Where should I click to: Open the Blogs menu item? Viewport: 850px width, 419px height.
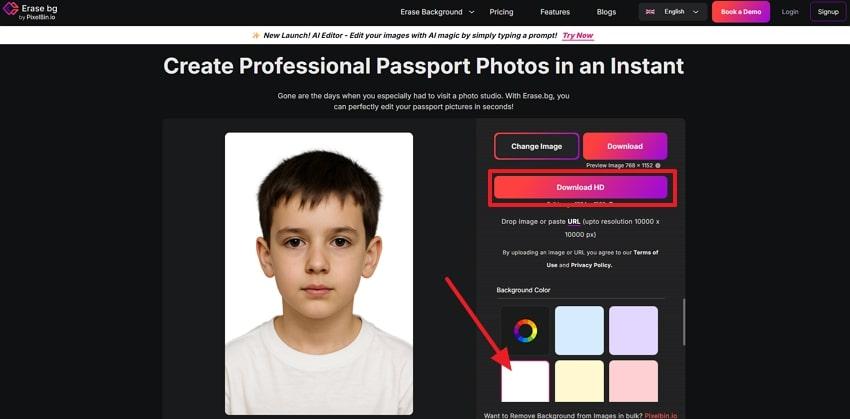[606, 12]
